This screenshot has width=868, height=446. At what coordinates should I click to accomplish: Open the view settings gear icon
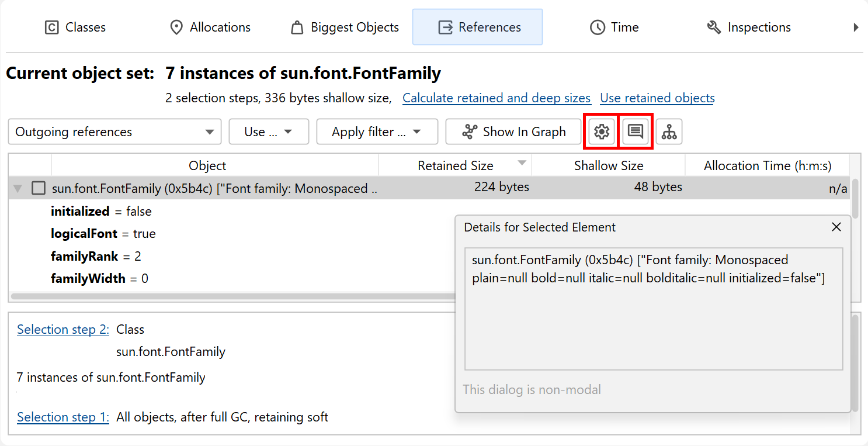(602, 132)
